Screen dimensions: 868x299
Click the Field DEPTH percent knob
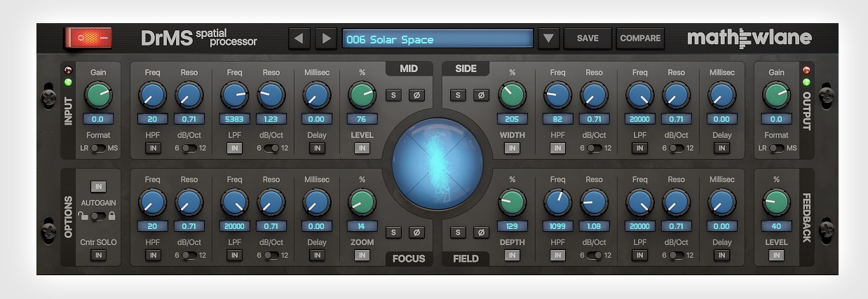512,203
